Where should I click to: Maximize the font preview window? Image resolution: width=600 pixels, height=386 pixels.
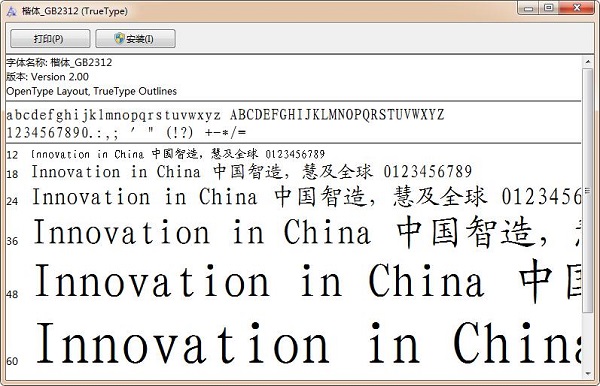pos(548,8)
